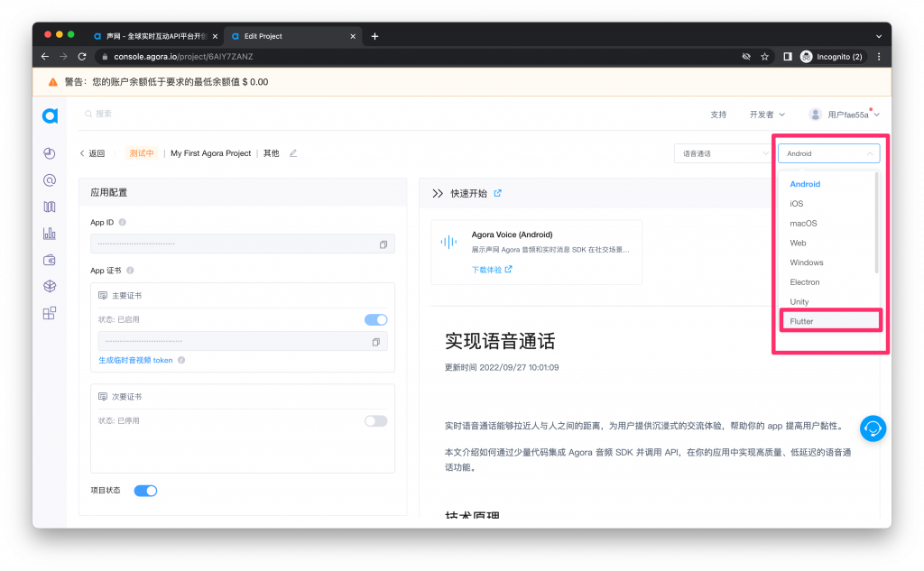
Task: Copy the primary certificate value
Action: [376, 342]
